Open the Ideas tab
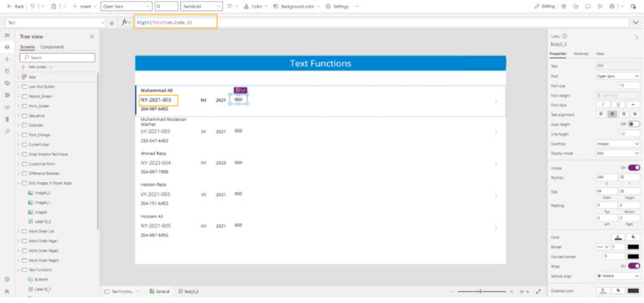 coord(600,54)
